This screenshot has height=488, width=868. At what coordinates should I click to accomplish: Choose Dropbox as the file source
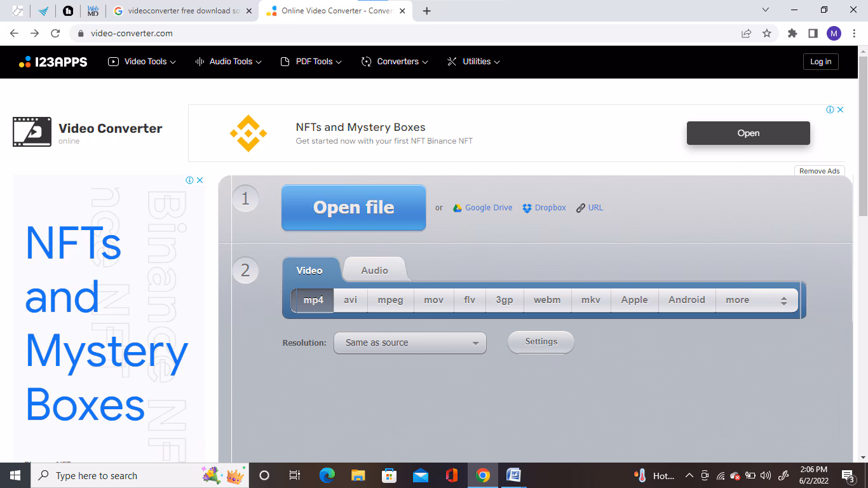click(544, 208)
